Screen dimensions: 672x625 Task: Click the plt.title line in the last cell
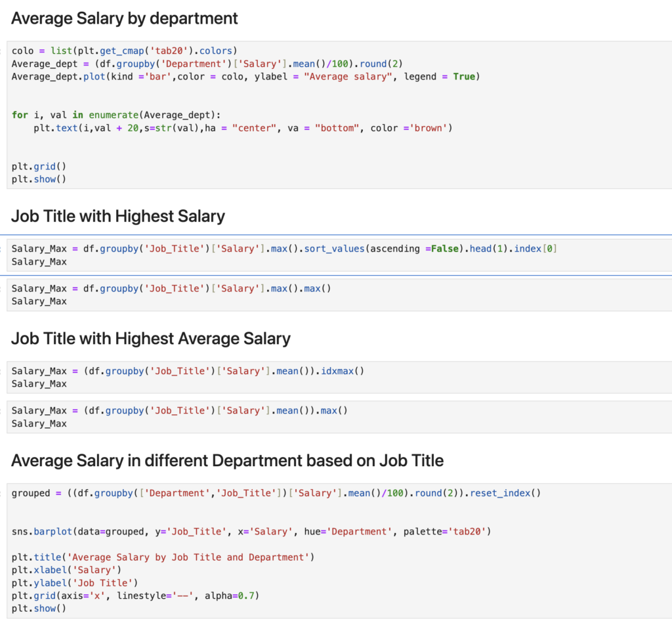[x=163, y=557]
